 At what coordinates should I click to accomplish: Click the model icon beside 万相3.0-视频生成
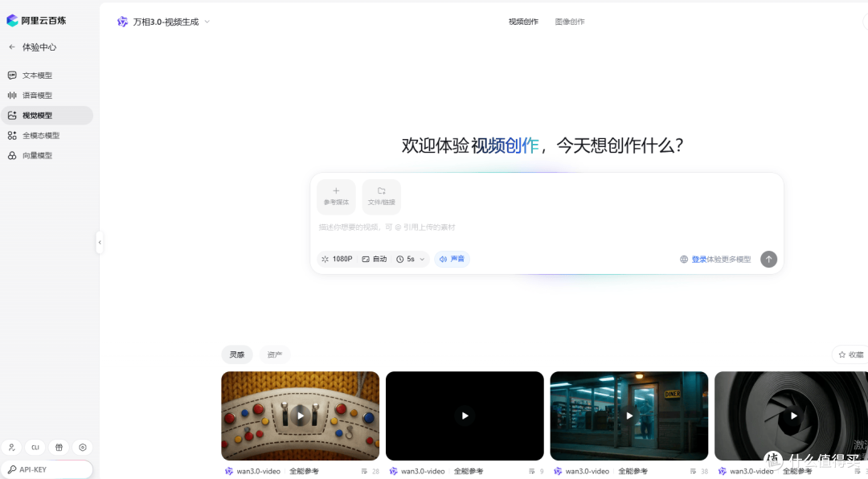pyautogui.click(x=122, y=22)
